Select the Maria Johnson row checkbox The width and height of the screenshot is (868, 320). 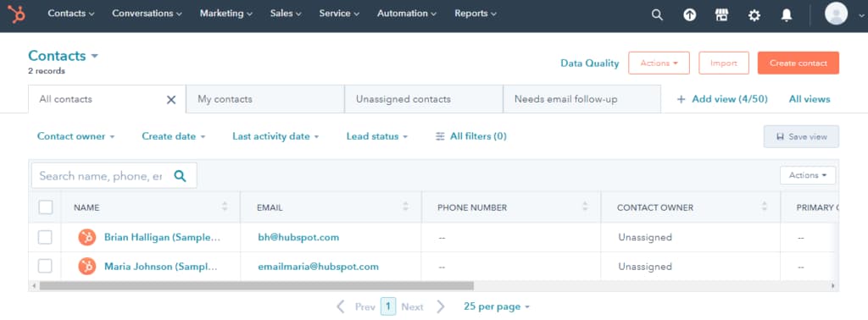click(x=45, y=267)
